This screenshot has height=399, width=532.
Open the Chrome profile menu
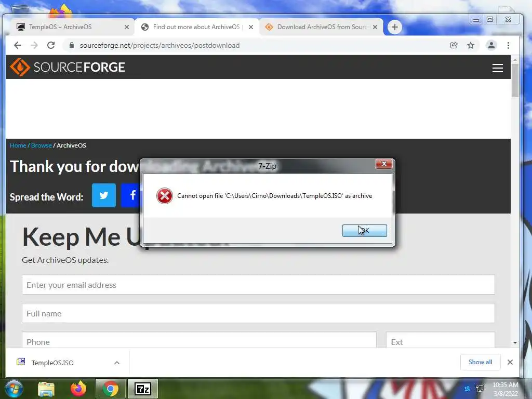[x=491, y=45]
